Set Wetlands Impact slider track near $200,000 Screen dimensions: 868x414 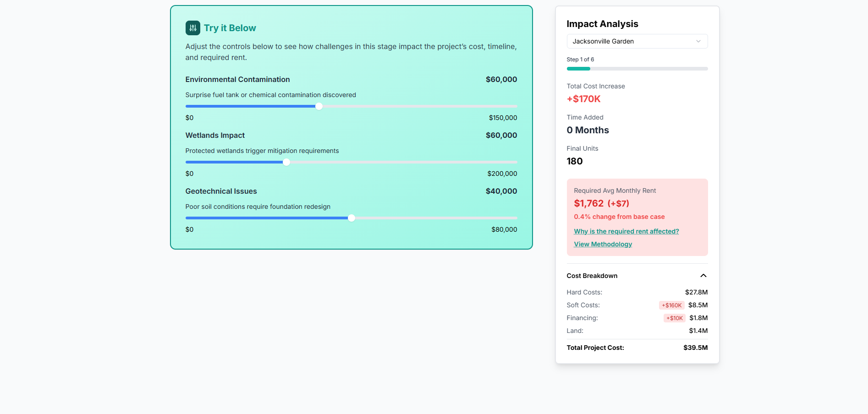point(516,162)
